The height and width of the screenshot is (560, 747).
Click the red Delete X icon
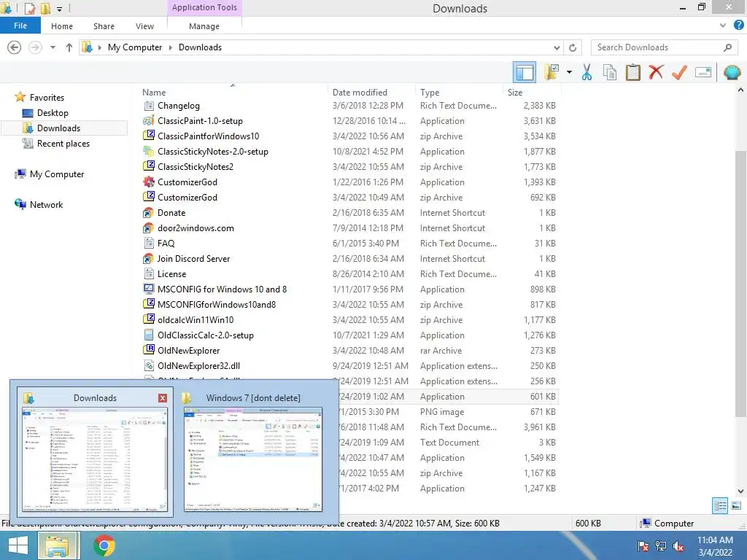click(x=656, y=72)
